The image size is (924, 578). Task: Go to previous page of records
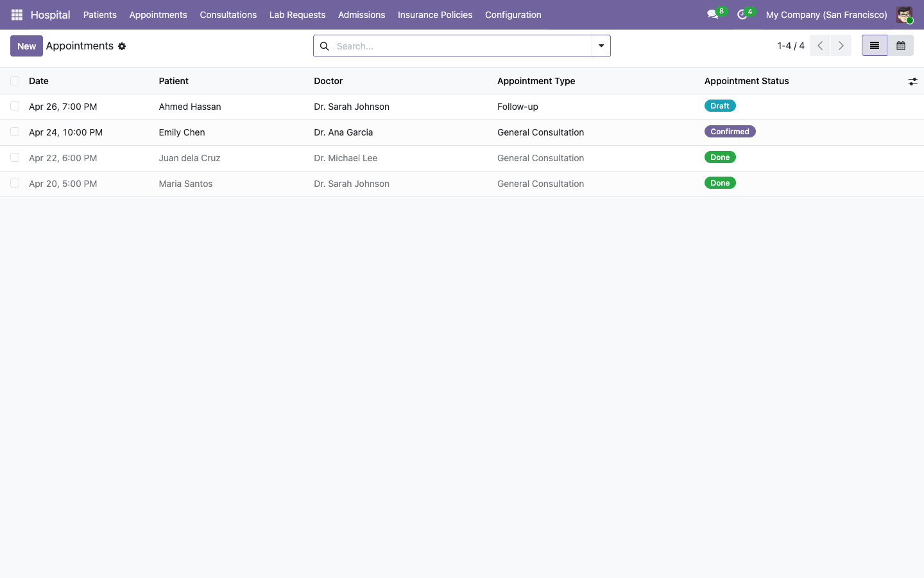pyautogui.click(x=820, y=46)
